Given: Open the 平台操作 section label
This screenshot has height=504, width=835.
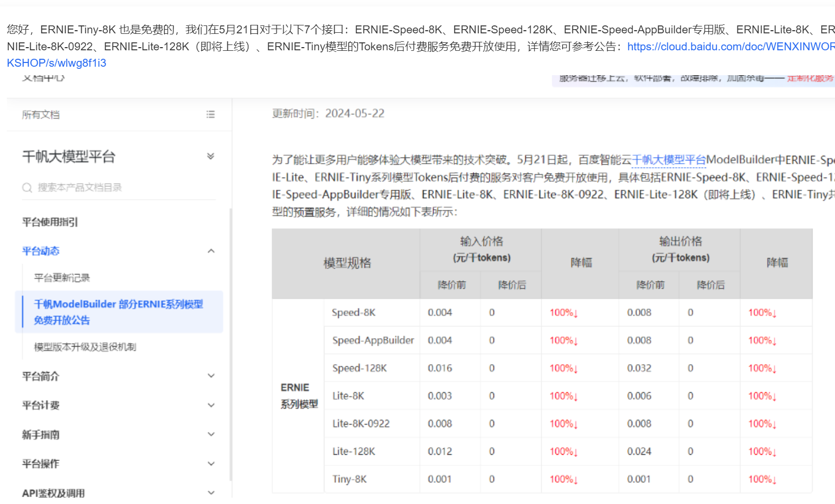Looking at the screenshot, I should pyautogui.click(x=41, y=464).
